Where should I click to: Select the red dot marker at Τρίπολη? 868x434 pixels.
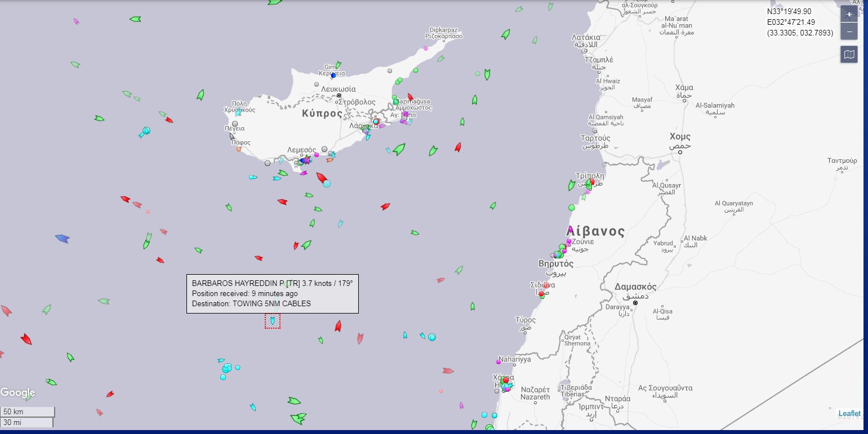click(x=592, y=182)
